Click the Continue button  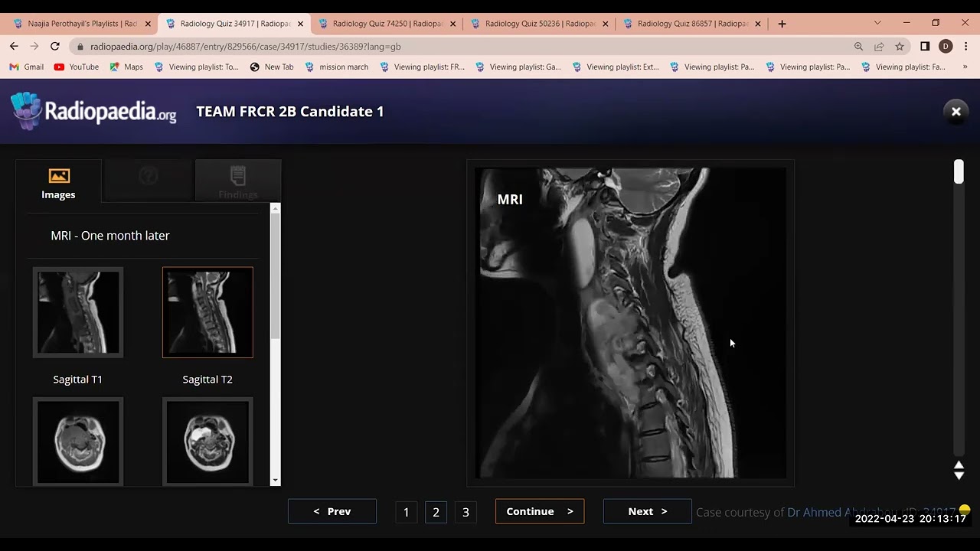[x=540, y=511]
